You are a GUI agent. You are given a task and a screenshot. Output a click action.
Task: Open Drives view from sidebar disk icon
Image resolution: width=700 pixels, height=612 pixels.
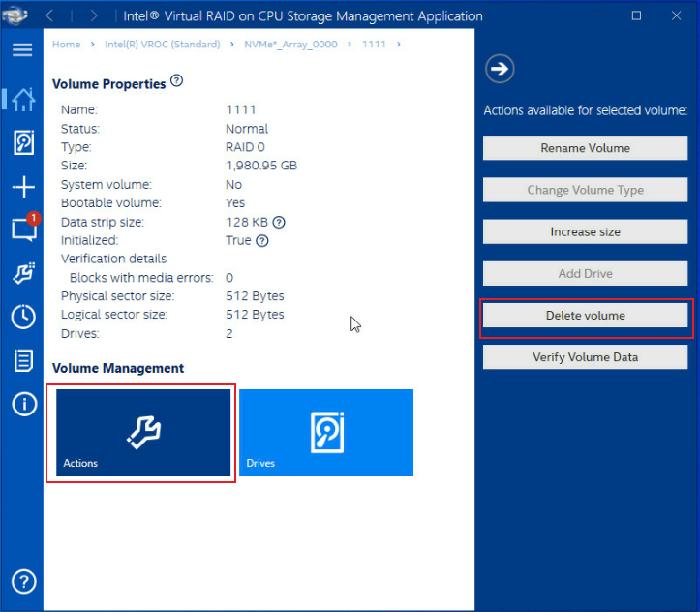23,142
